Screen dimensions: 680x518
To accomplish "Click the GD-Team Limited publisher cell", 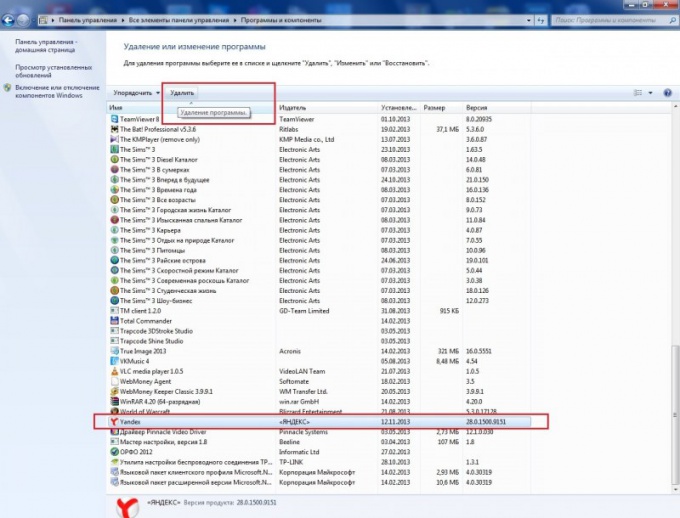I will 304,311.
